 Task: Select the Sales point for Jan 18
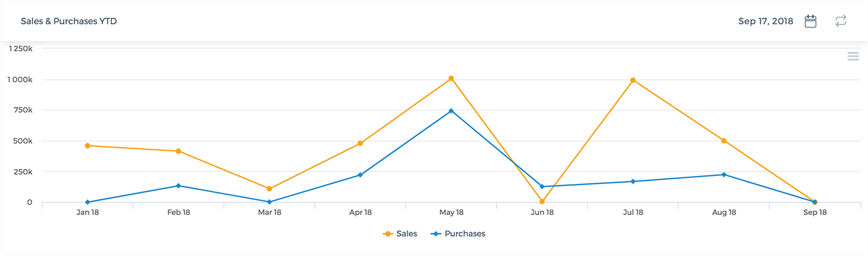pos(88,146)
